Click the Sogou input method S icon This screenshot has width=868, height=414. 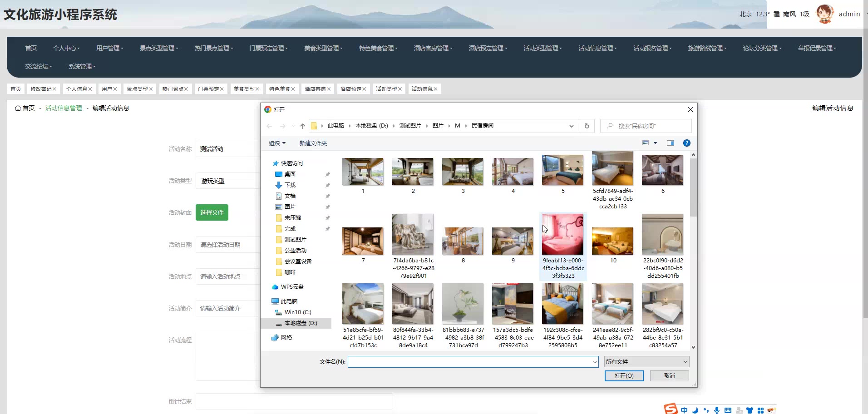pyautogui.click(x=671, y=409)
